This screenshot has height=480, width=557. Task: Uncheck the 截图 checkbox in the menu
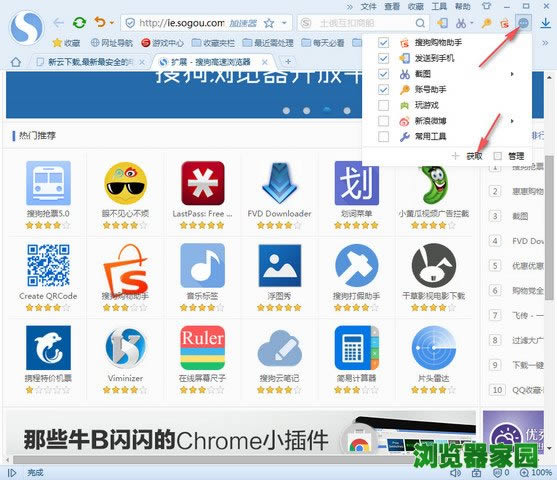(383, 74)
